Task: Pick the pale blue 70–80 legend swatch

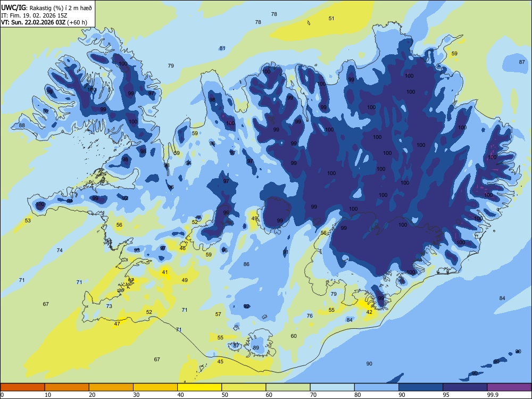Action: click(332, 387)
